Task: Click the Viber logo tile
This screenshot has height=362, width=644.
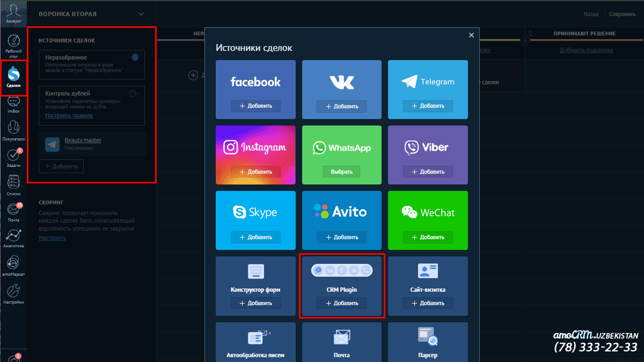Action: [x=428, y=147]
